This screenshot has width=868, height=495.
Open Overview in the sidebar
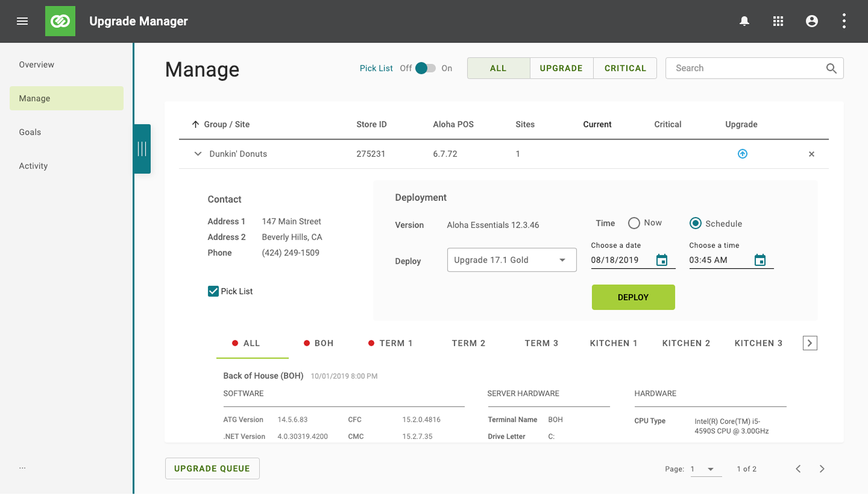(x=66, y=65)
